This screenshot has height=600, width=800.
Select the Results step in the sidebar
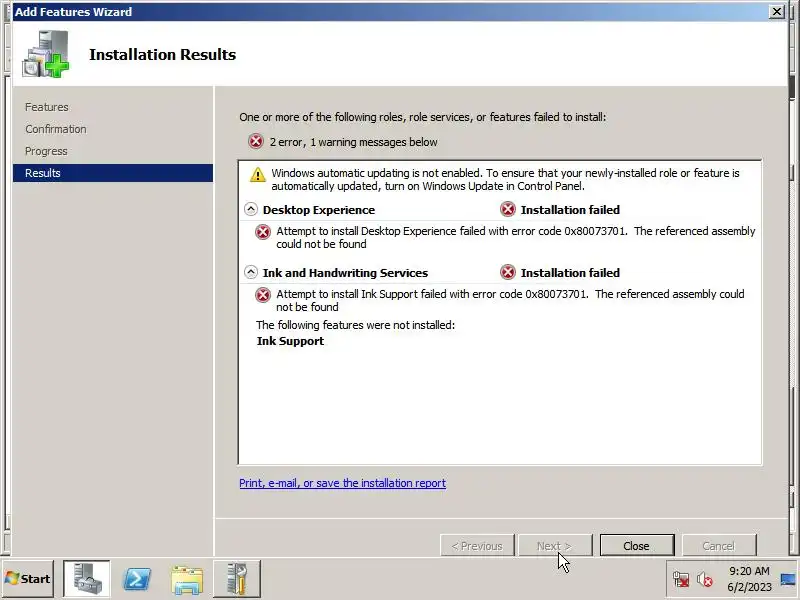(113, 173)
